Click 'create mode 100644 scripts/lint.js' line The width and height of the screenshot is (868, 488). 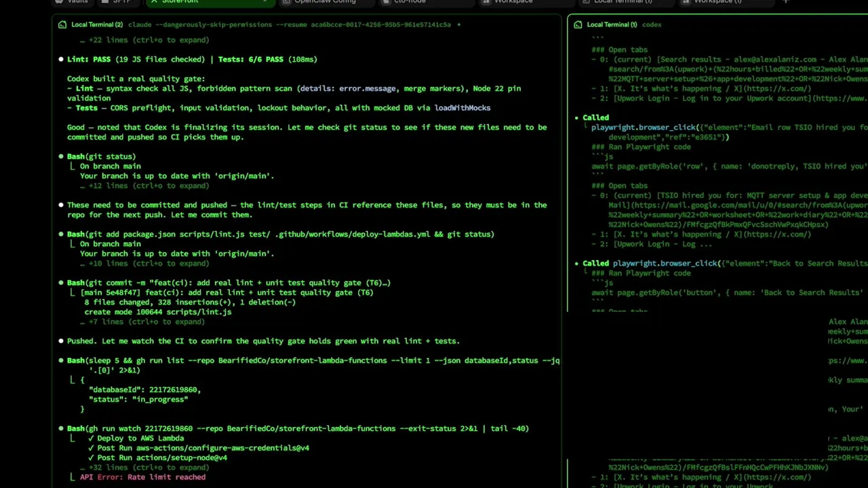pos(158,312)
